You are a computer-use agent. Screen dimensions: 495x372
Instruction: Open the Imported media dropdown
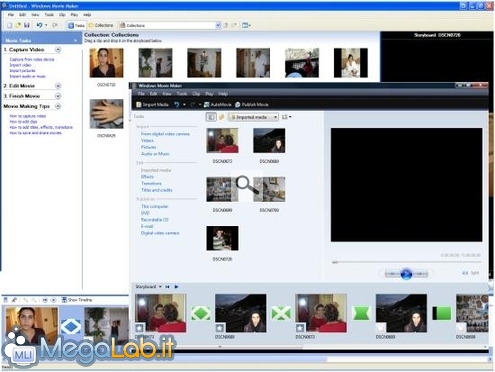[253, 117]
